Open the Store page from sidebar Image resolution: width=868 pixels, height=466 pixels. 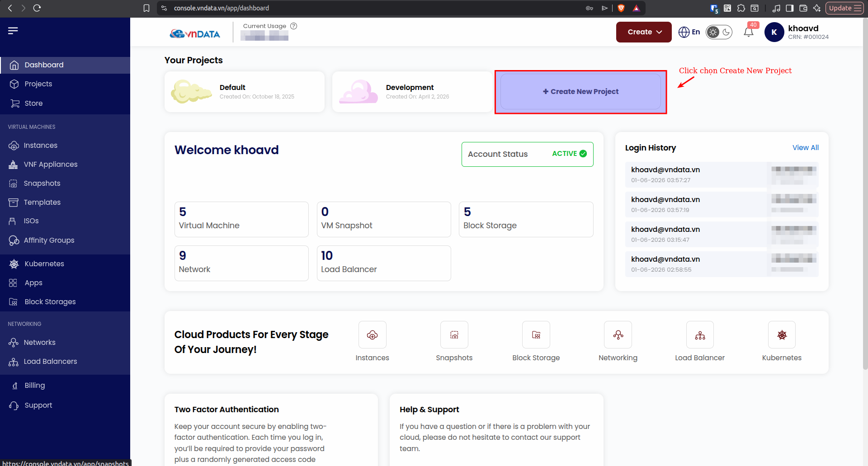click(x=65, y=104)
